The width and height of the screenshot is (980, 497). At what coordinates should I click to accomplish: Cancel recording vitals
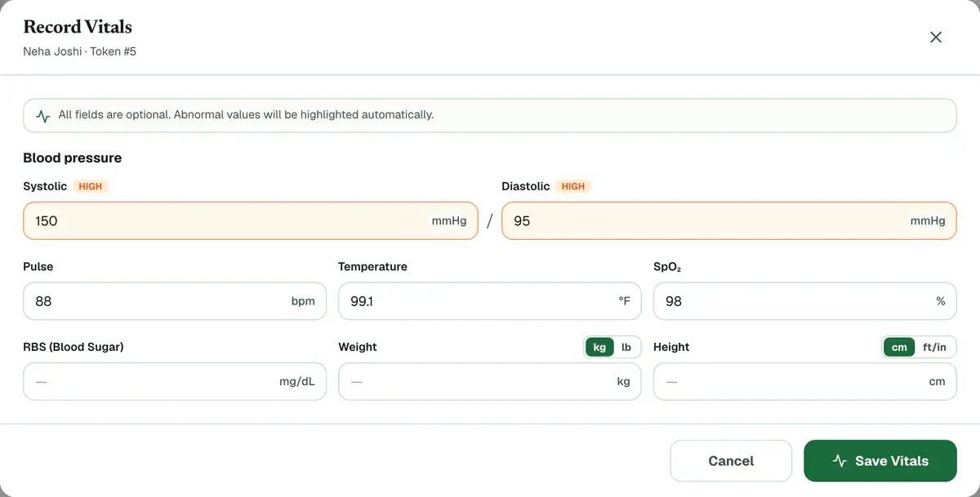731,461
